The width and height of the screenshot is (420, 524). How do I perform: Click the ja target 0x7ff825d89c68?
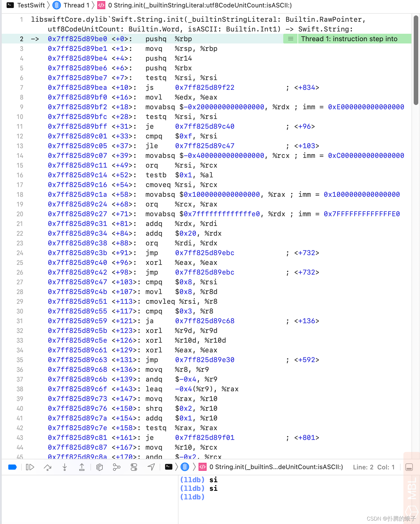pyautogui.click(x=205, y=321)
